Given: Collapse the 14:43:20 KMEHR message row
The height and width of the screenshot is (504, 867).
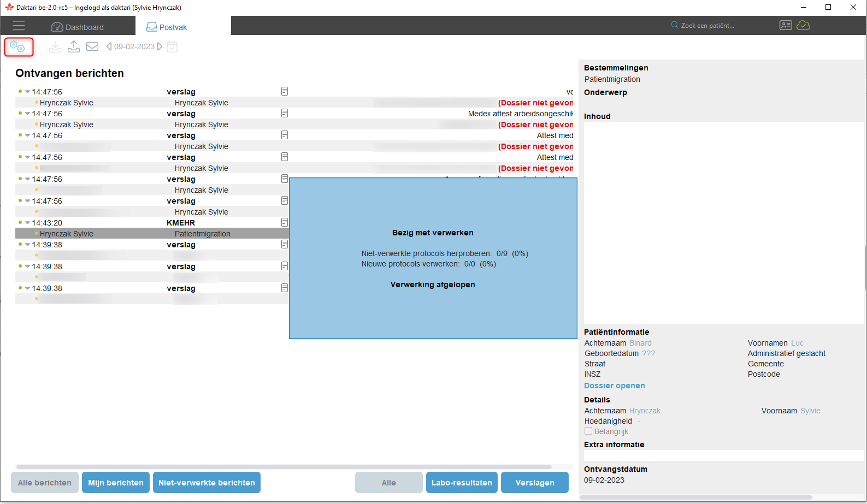Looking at the screenshot, I should (x=27, y=223).
